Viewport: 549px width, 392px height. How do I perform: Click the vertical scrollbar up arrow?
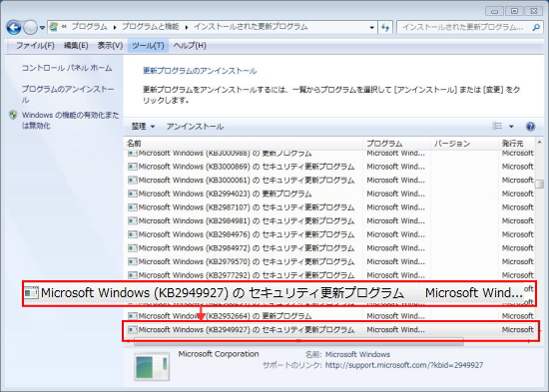539,143
